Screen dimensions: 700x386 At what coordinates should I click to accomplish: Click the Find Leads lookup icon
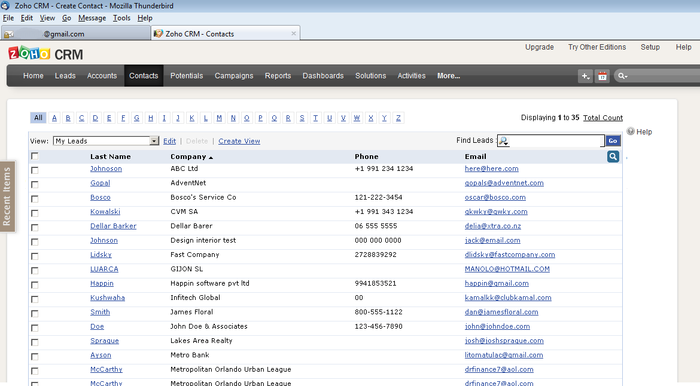click(504, 141)
